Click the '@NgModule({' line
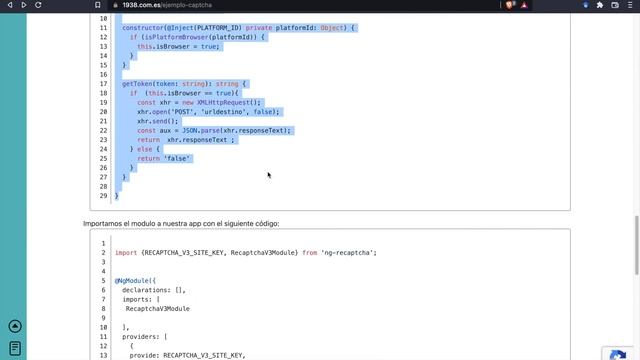The height and width of the screenshot is (360, 640). pyautogui.click(x=135, y=281)
